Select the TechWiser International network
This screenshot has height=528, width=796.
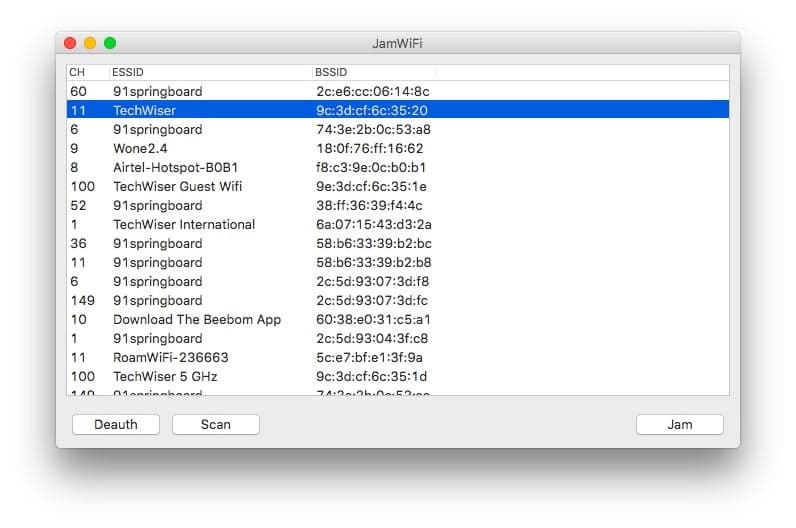click(x=398, y=224)
